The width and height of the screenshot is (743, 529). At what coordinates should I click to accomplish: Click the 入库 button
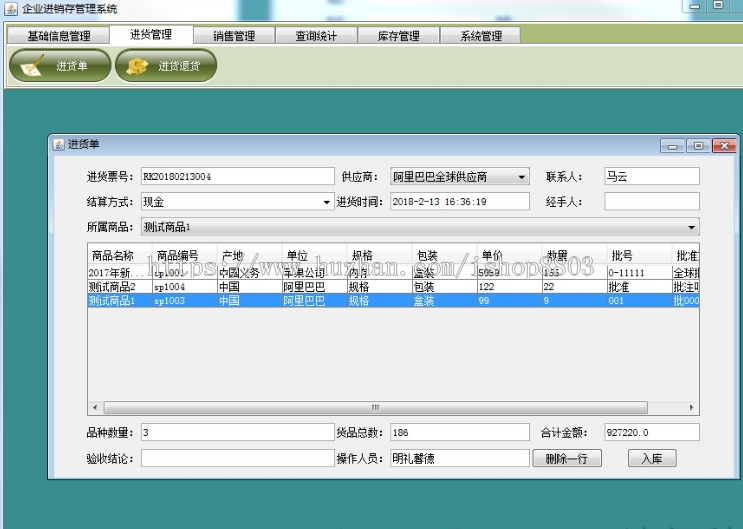[x=652, y=458]
